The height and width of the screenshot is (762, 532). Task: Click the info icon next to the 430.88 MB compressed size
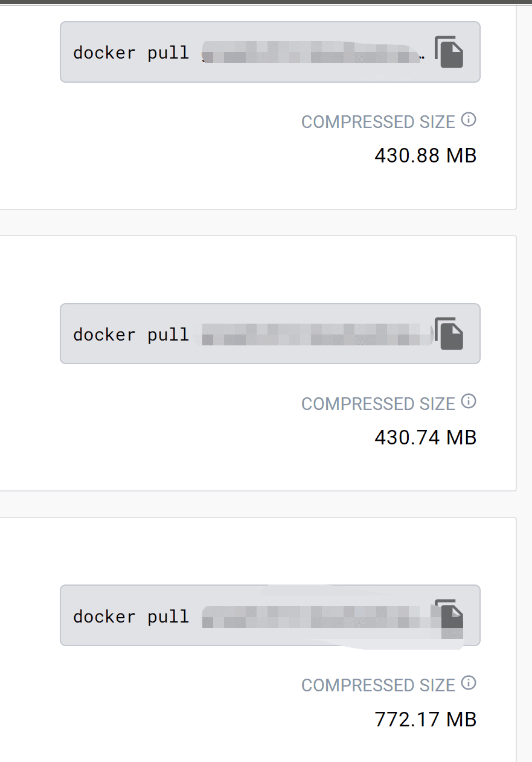(x=469, y=120)
